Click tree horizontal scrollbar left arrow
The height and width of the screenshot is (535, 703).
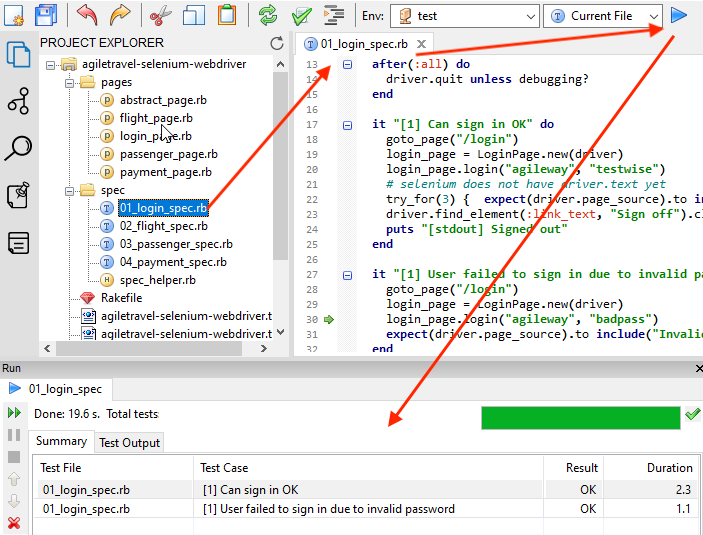coord(48,348)
